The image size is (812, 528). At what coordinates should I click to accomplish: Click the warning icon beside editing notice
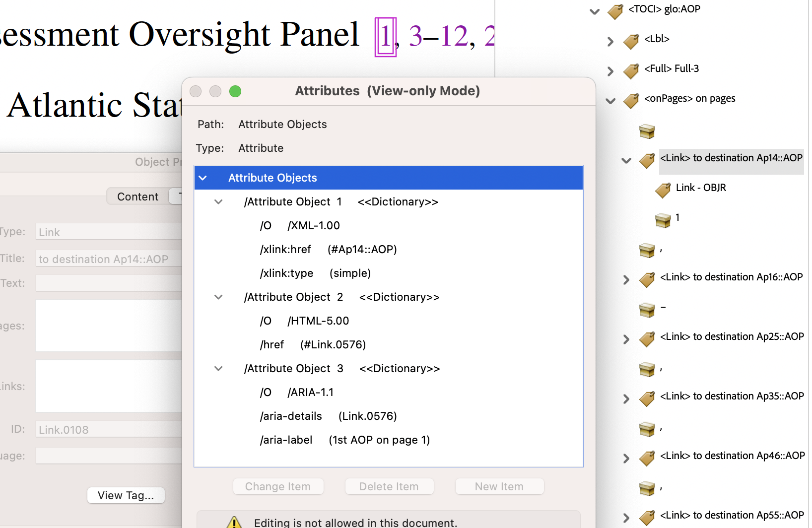coord(234,522)
